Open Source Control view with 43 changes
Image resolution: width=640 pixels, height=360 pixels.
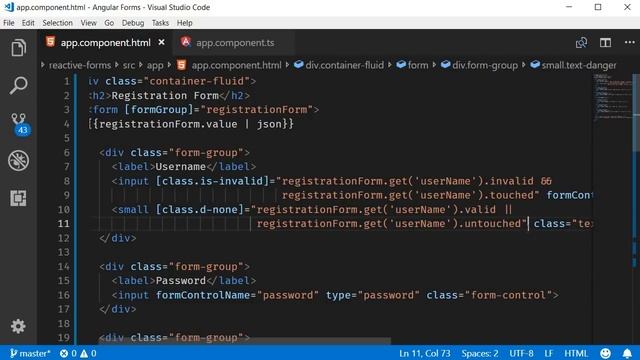tap(19, 124)
